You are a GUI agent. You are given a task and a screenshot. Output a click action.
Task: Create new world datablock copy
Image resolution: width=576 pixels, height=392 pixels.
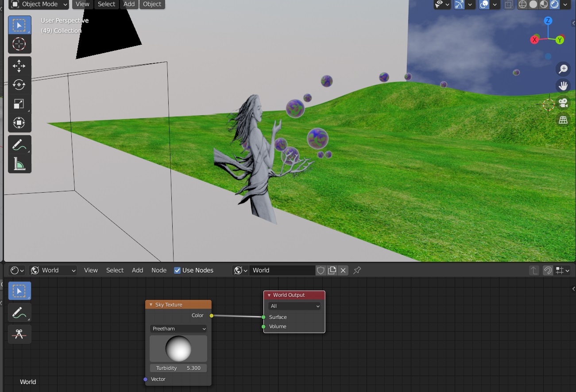coord(332,270)
